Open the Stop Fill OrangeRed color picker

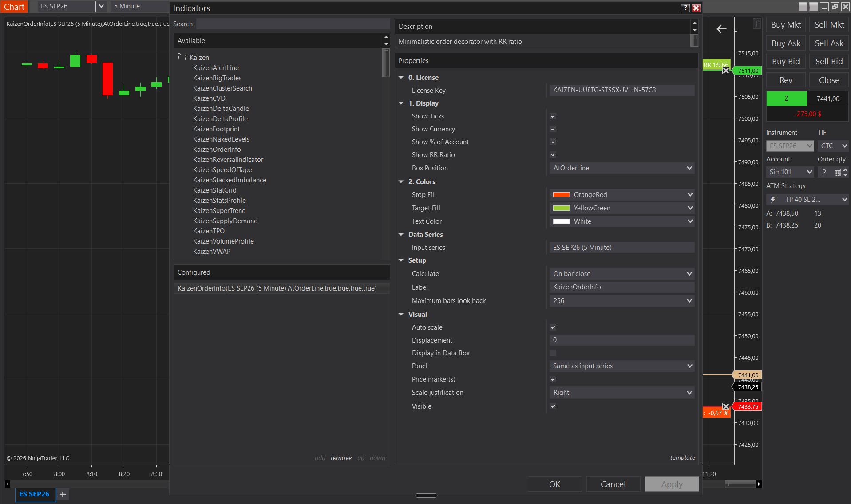[622, 195]
